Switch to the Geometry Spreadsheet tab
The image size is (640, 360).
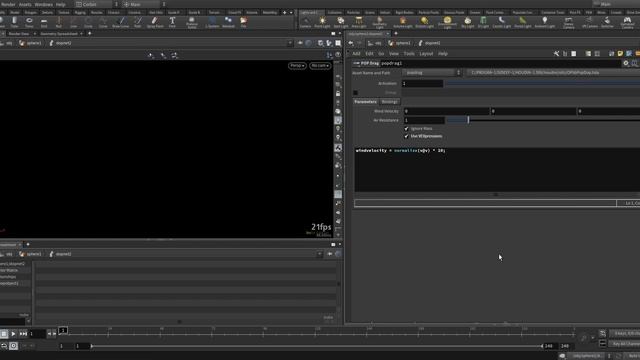pos(59,33)
